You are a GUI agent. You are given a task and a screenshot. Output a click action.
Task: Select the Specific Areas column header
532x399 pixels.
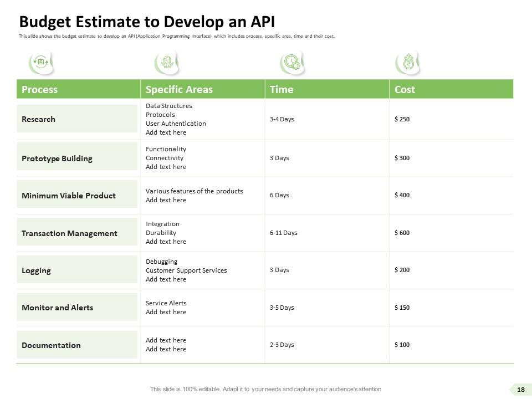coord(179,89)
